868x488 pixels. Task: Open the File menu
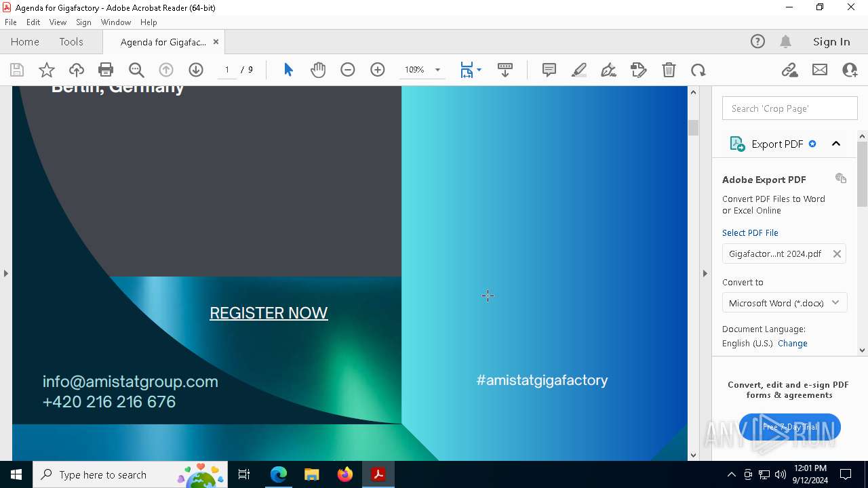[11, 22]
